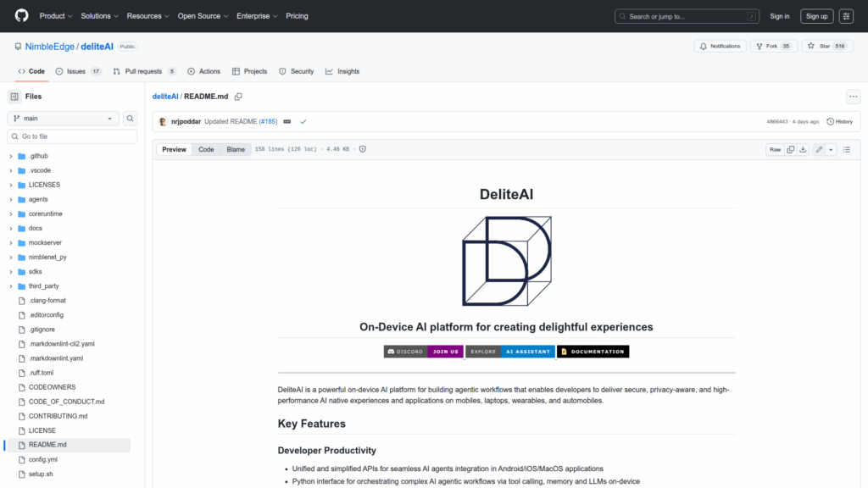Copy the file path next to README.md
868x488 pixels.
(x=238, y=97)
